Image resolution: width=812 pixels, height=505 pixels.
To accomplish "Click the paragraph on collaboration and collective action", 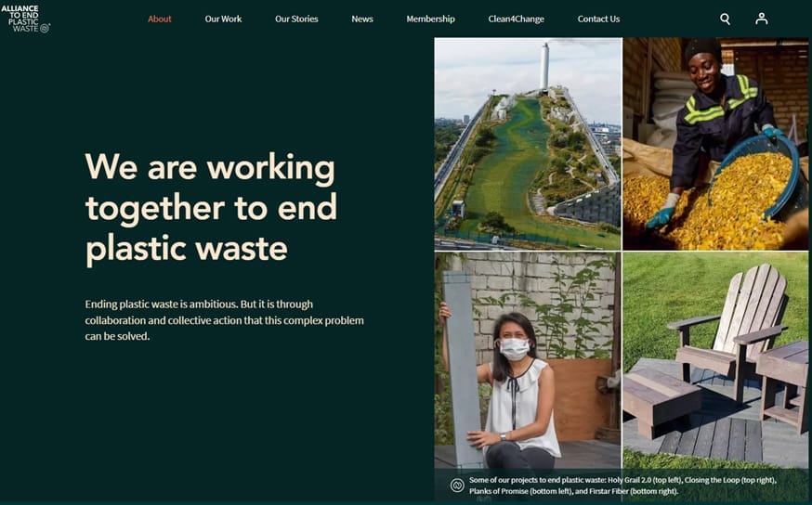I will pos(224,320).
